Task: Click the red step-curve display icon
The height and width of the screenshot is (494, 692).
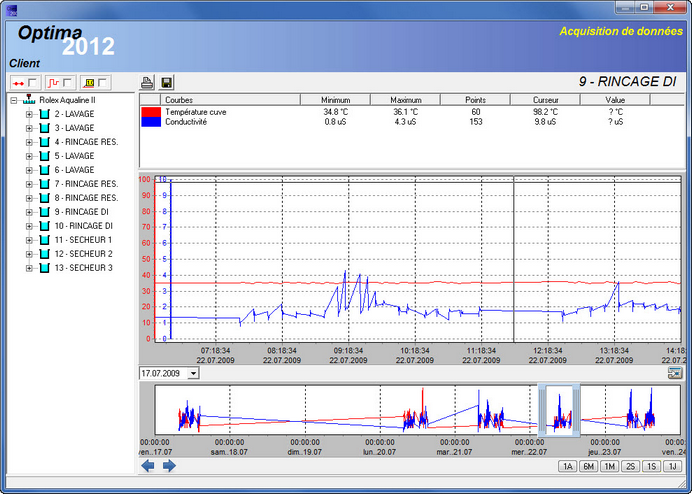Action: click(x=53, y=83)
